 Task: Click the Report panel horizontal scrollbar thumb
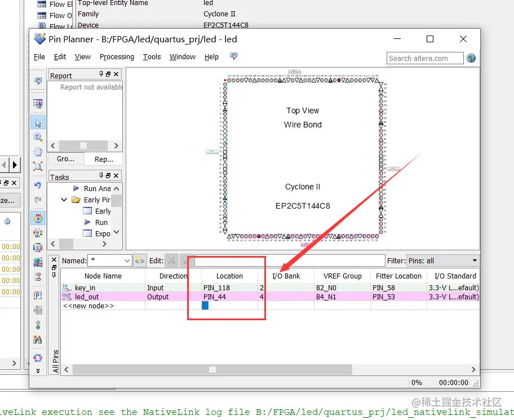[83, 145]
